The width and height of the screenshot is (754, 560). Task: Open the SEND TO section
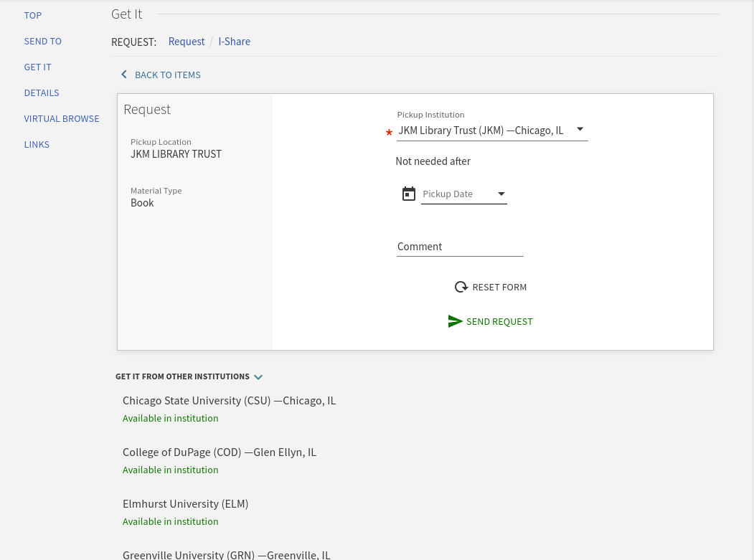[42, 41]
